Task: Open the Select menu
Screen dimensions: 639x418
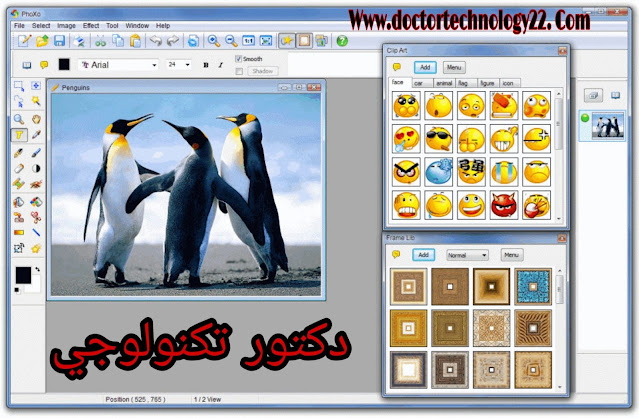Action: (41, 26)
